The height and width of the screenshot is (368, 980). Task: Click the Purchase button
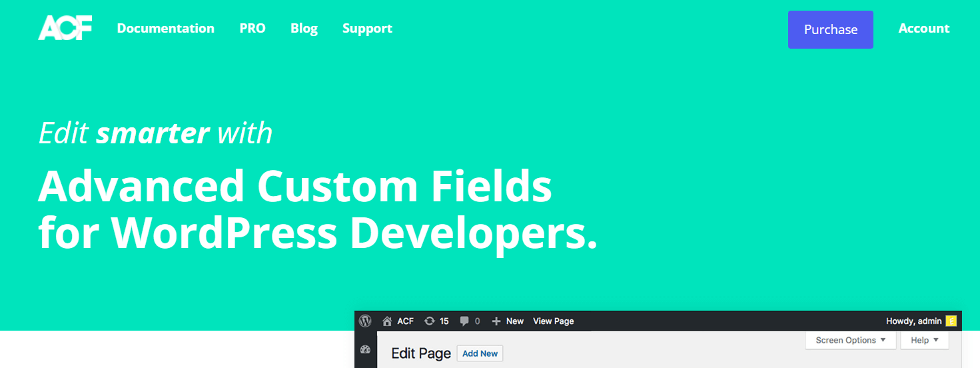click(x=830, y=29)
